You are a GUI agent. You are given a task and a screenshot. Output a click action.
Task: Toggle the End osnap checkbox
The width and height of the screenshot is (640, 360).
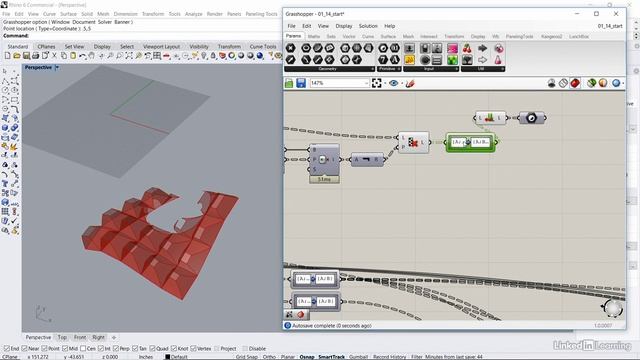coord(7,349)
